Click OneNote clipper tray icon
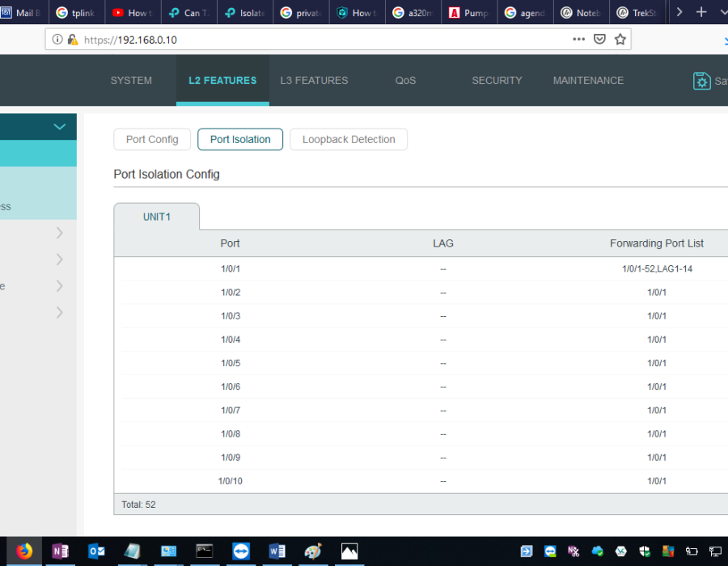Viewport: 728px width, 566px height. (574, 551)
